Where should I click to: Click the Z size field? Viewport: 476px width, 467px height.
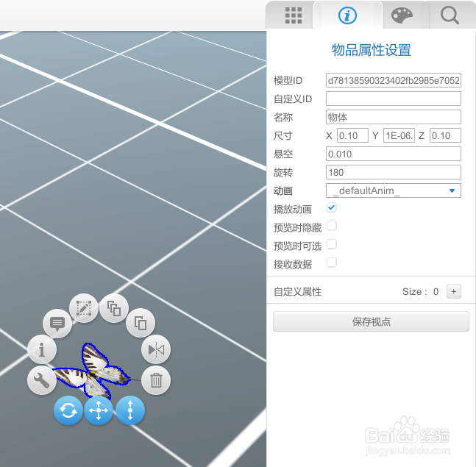[x=445, y=135]
